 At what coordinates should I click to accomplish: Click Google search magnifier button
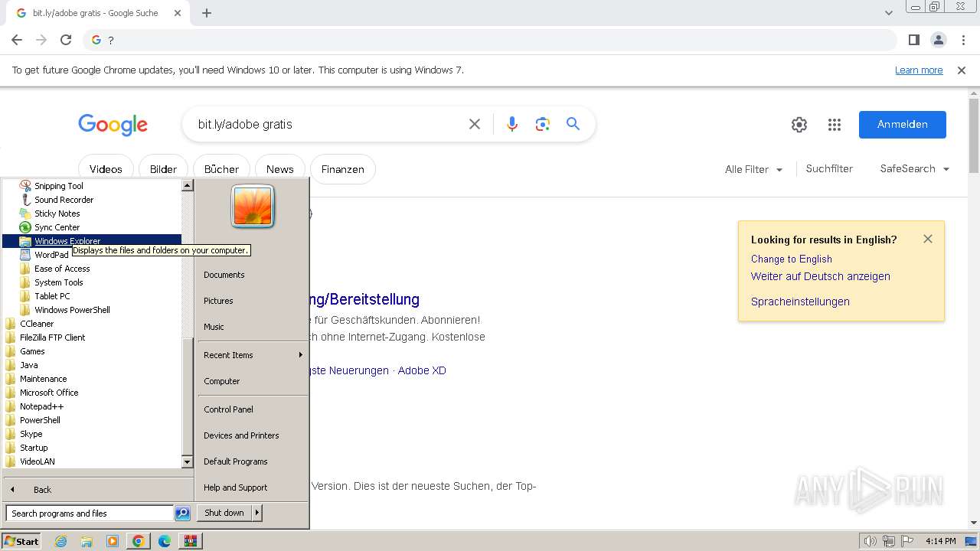pos(573,124)
